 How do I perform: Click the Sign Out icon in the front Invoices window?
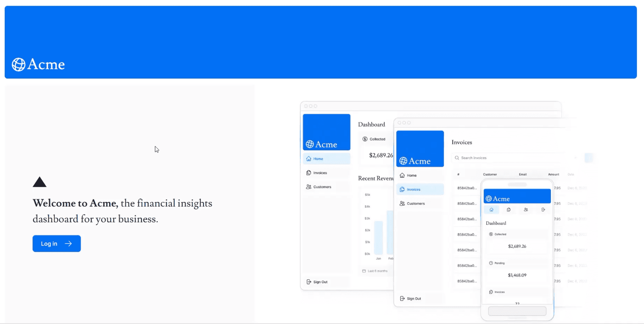[402, 299]
